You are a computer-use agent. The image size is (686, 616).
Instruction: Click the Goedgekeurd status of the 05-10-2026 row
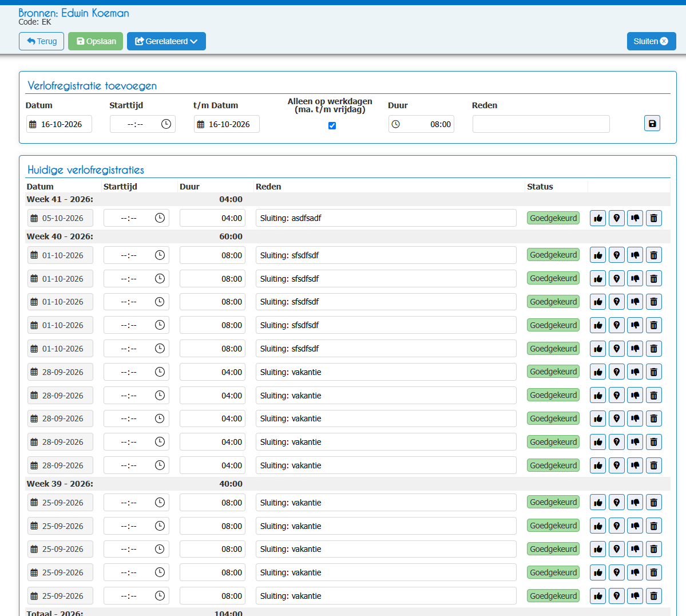pyautogui.click(x=553, y=218)
